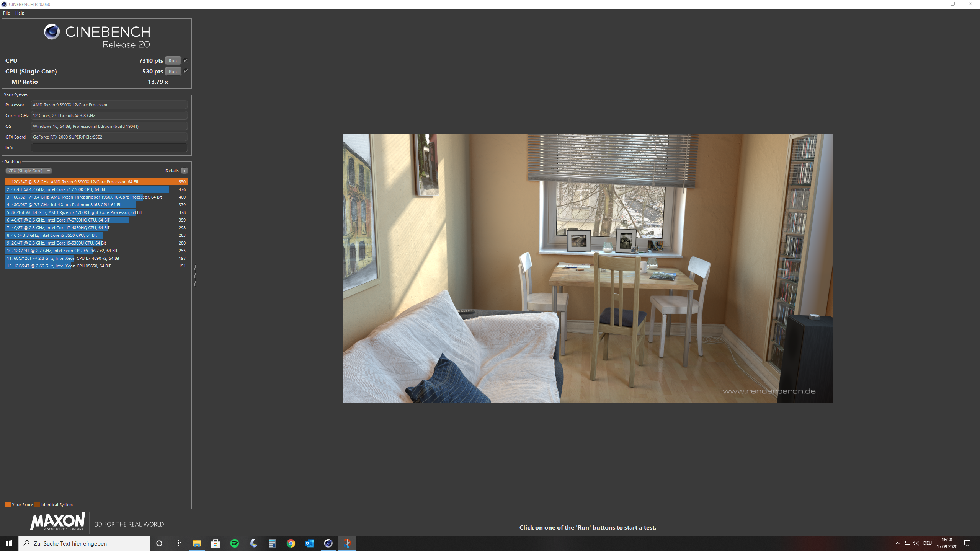Viewport: 980px width, 551px height.
Task: Run the single-core CPU benchmark
Action: 173,71
